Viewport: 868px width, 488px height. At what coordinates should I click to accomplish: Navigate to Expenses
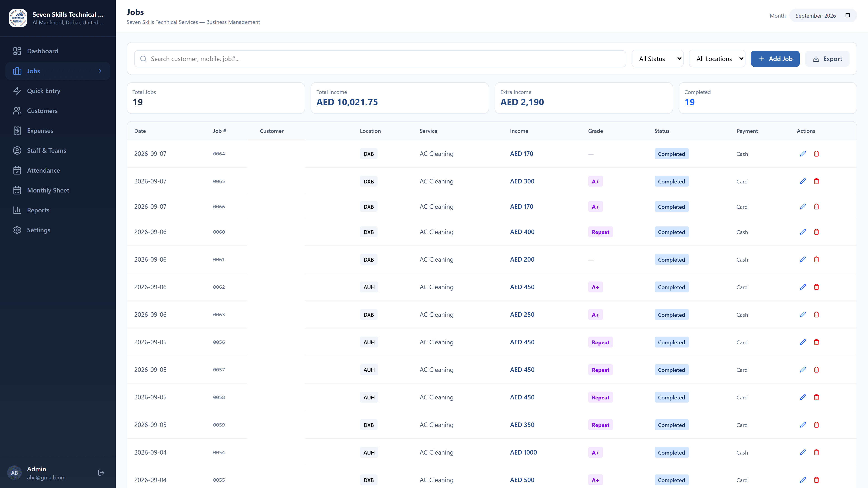58,131
